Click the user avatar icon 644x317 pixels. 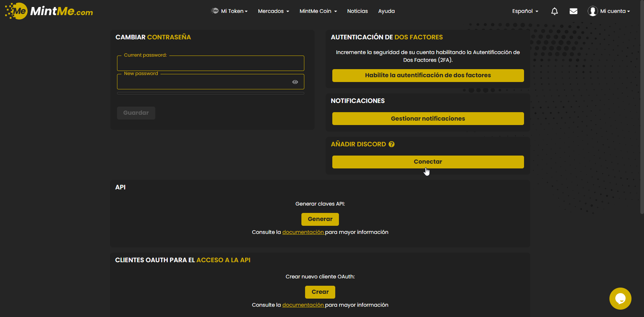[x=592, y=11]
